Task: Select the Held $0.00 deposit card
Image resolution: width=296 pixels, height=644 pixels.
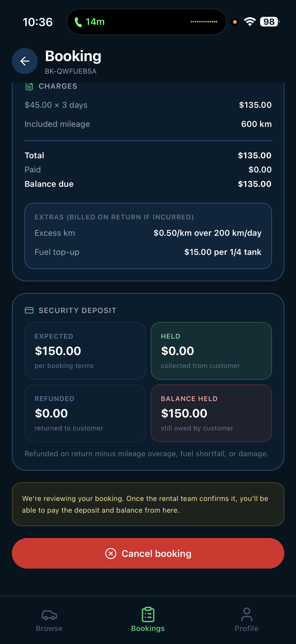Action: (211, 351)
